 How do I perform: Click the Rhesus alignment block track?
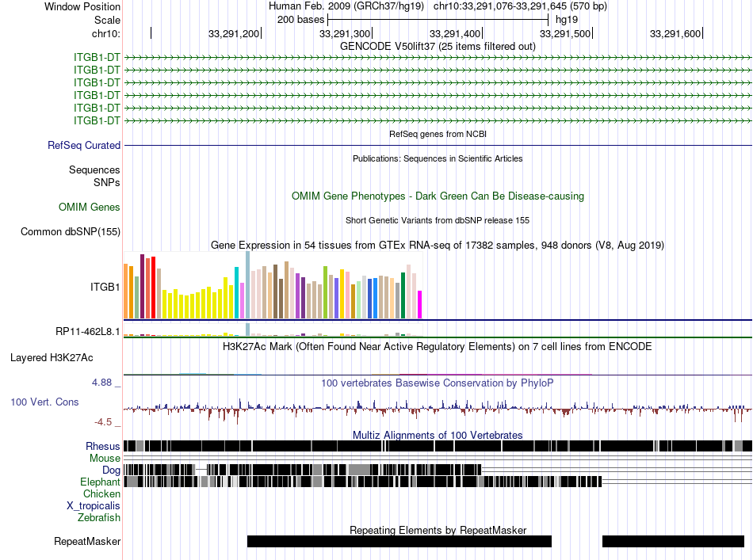[x=438, y=446]
